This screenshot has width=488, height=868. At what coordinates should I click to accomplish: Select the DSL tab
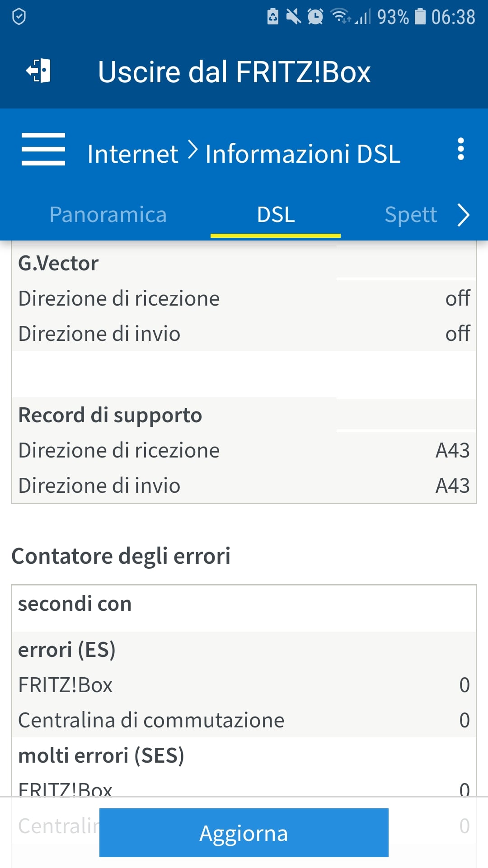(x=276, y=215)
